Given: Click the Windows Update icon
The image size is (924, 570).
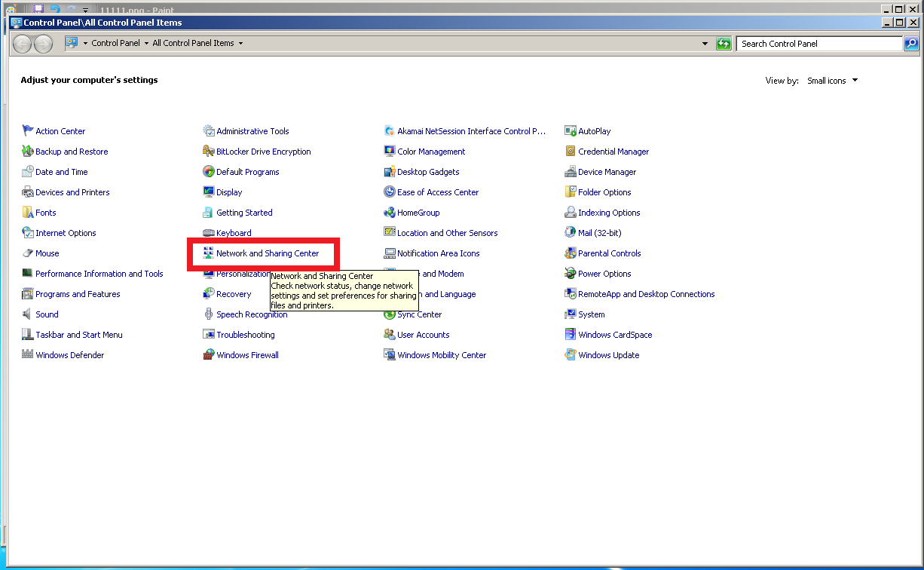Looking at the screenshot, I should click(571, 355).
